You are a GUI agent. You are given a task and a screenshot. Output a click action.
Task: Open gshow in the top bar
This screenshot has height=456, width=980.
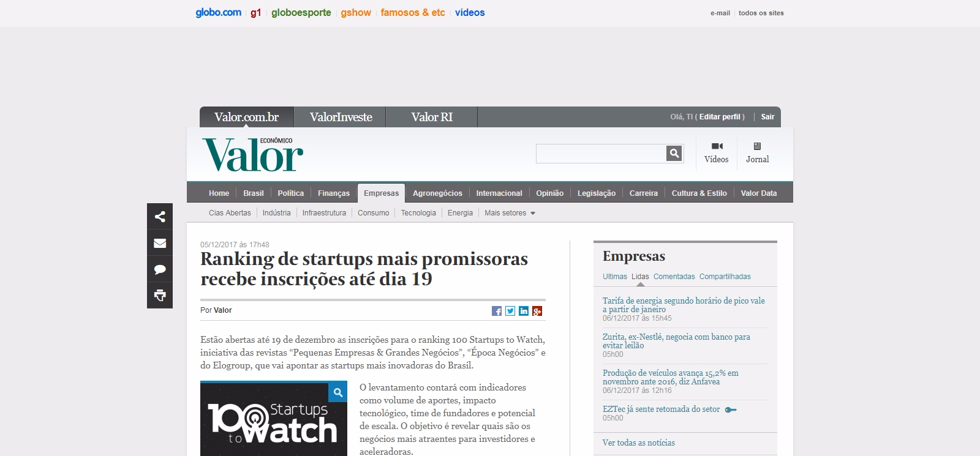(x=356, y=12)
